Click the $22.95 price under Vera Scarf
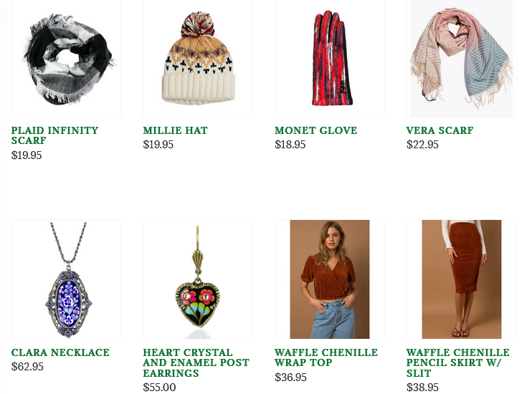This screenshot has height=394, width=532. pyautogui.click(x=422, y=145)
